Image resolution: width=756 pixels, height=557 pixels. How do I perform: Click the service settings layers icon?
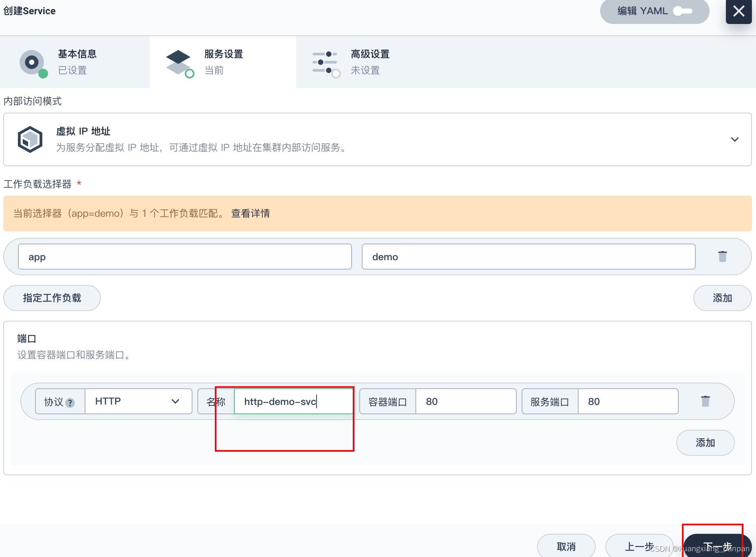(x=179, y=63)
